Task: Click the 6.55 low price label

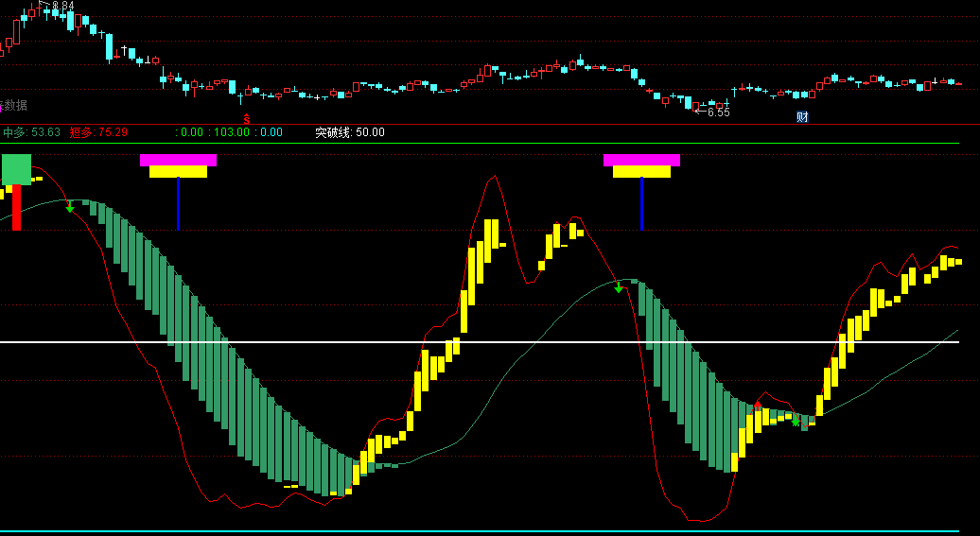Action: point(718,112)
